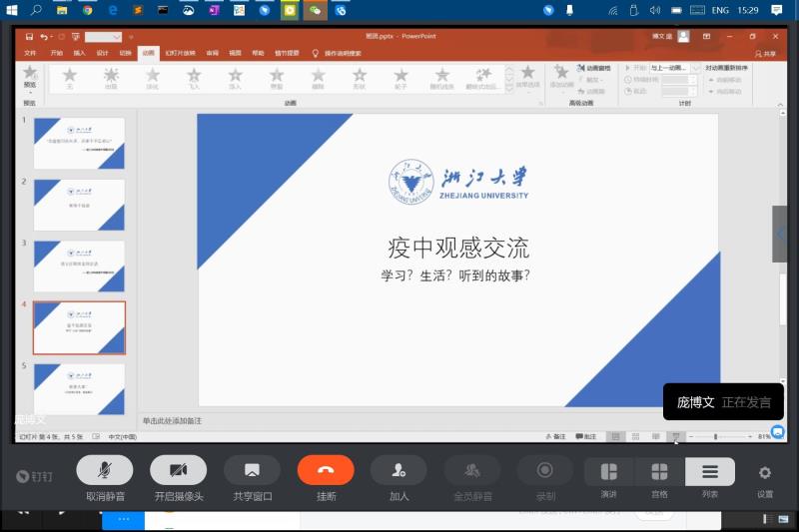This screenshot has width=799, height=532.
Task: Select the 翻转式由远及近 animation effect
Action: (482, 79)
